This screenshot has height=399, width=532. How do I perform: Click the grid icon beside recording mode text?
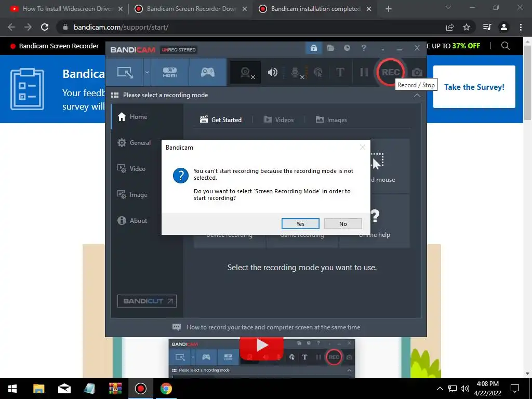coord(115,96)
